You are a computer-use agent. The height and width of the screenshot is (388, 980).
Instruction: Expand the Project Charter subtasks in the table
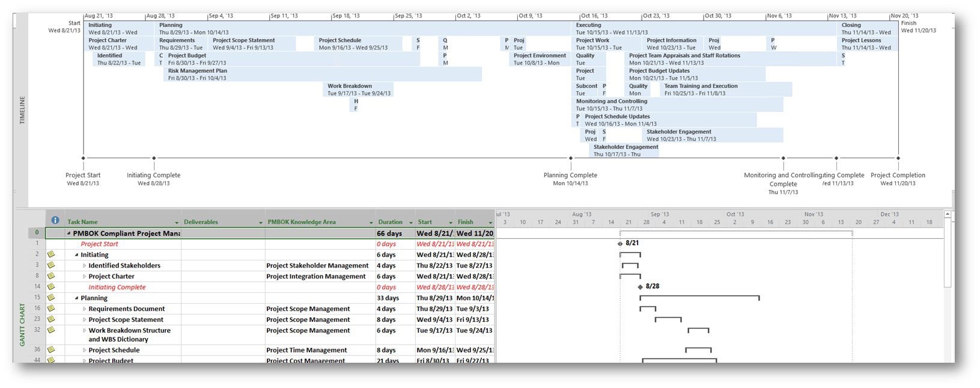85,277
